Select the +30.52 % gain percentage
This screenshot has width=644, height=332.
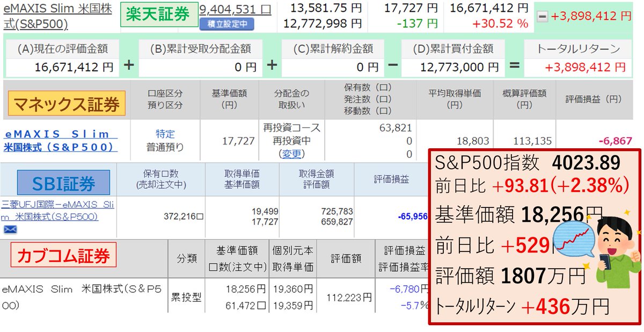click(x=501, y=24)
